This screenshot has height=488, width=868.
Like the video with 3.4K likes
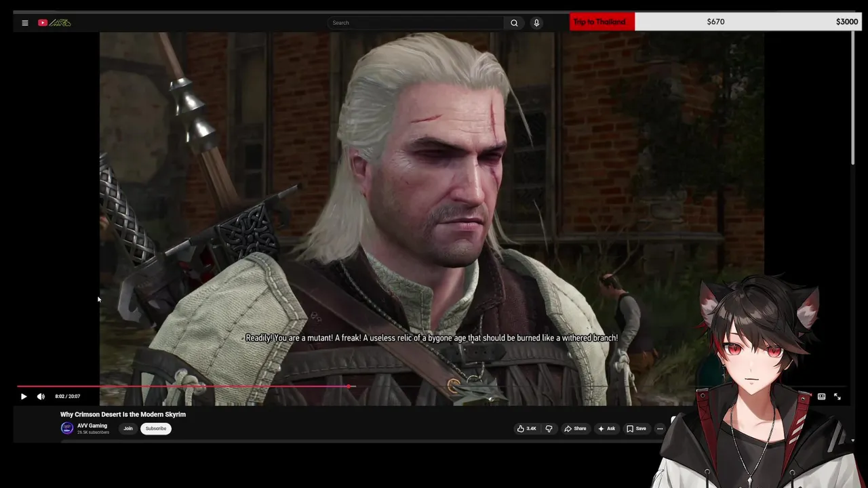click(x=527, y=428)
